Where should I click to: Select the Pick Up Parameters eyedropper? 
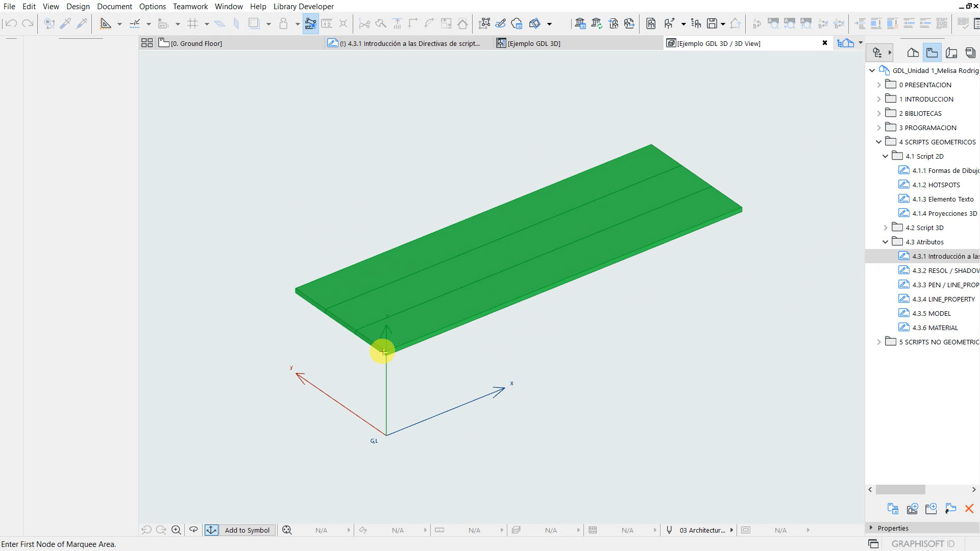65,23
